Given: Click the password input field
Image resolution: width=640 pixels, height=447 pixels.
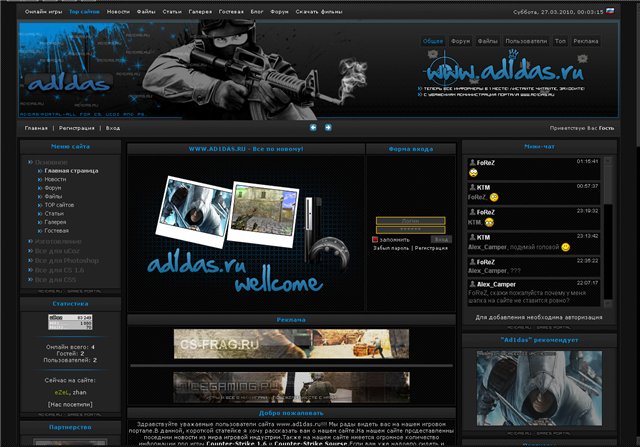Looking at the screenshot, I should [x=411, y=230].
